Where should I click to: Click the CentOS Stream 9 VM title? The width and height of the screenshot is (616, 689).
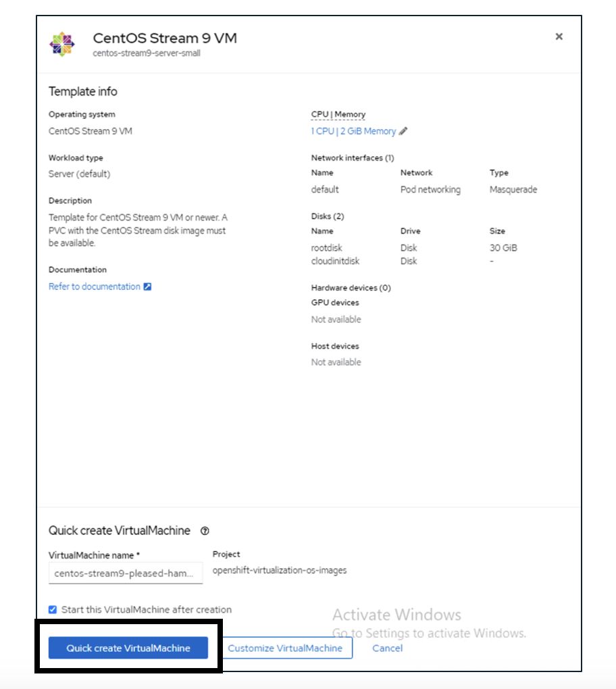(x=165, y=39)
